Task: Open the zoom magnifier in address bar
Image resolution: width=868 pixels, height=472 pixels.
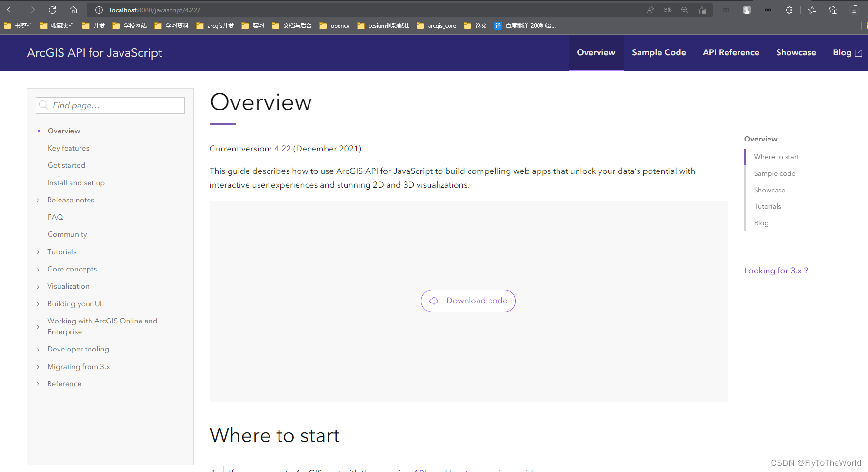Action: (x=685, y=10)
